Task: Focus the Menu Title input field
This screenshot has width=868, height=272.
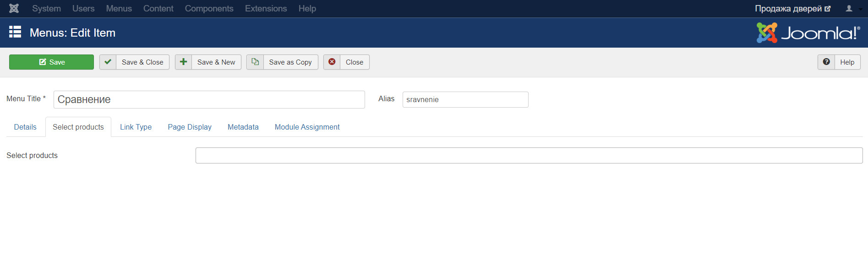Action: 209,99
